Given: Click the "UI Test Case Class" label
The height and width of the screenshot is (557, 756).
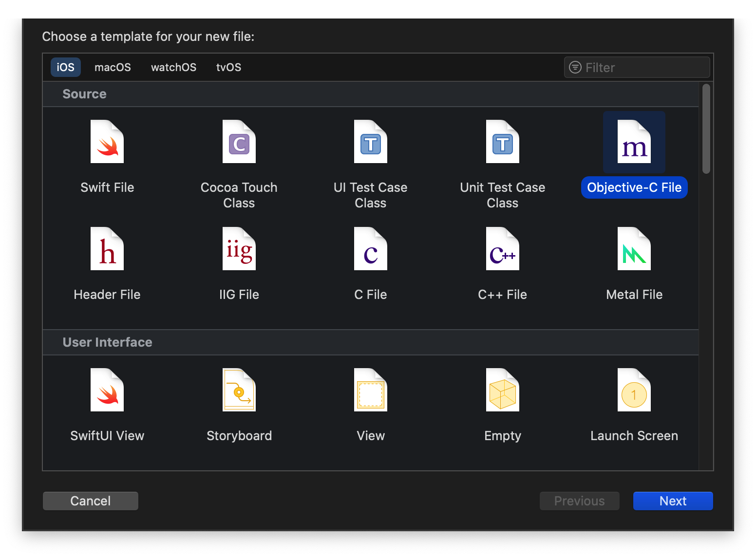Looking at the screenshot, I should point(371,195).
